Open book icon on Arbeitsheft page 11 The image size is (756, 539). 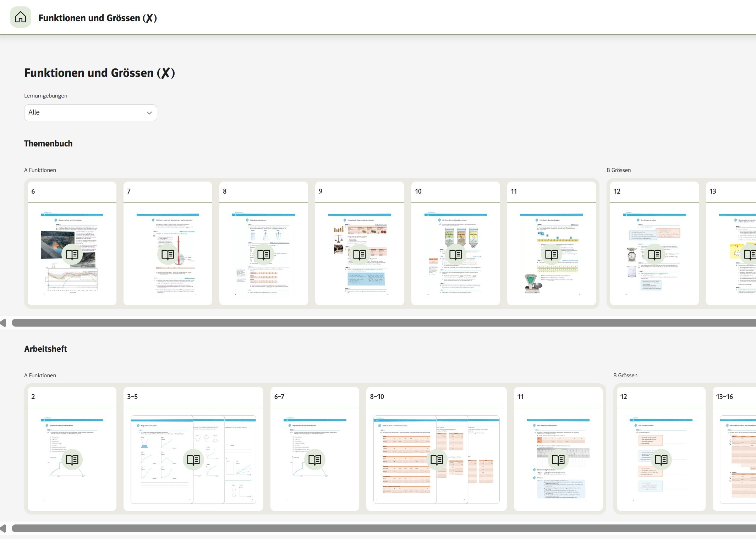click(558, 460)
